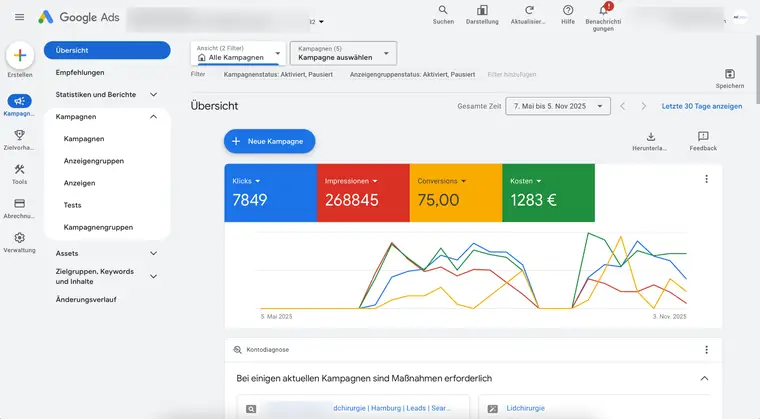Open the account selector dropdown arrow

[x=321, y=22]
